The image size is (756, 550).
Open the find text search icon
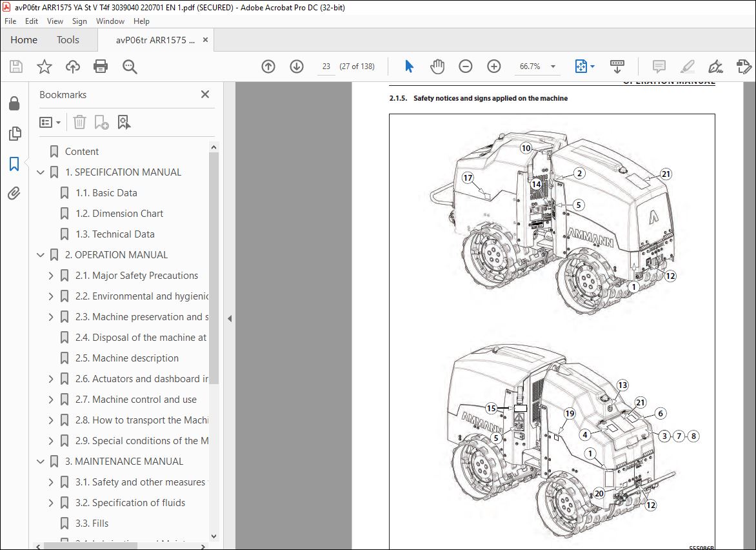click(x=130, y=66)
